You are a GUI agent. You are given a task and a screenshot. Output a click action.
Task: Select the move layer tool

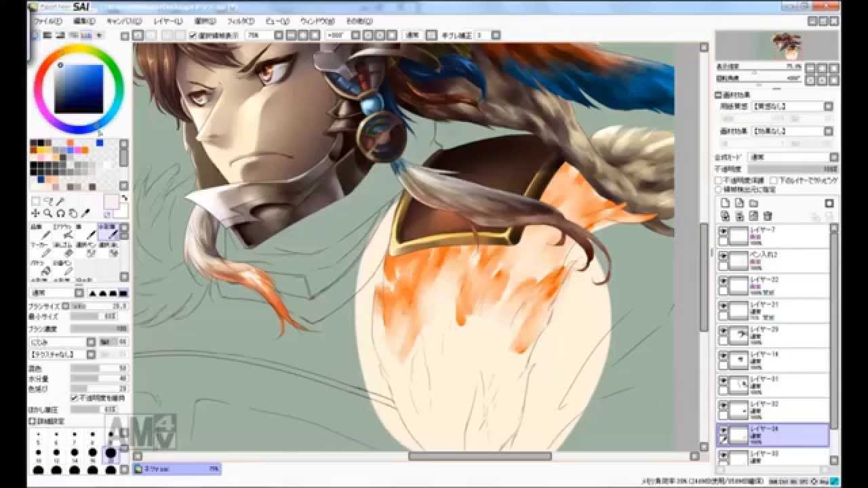(x=35, y=213)
